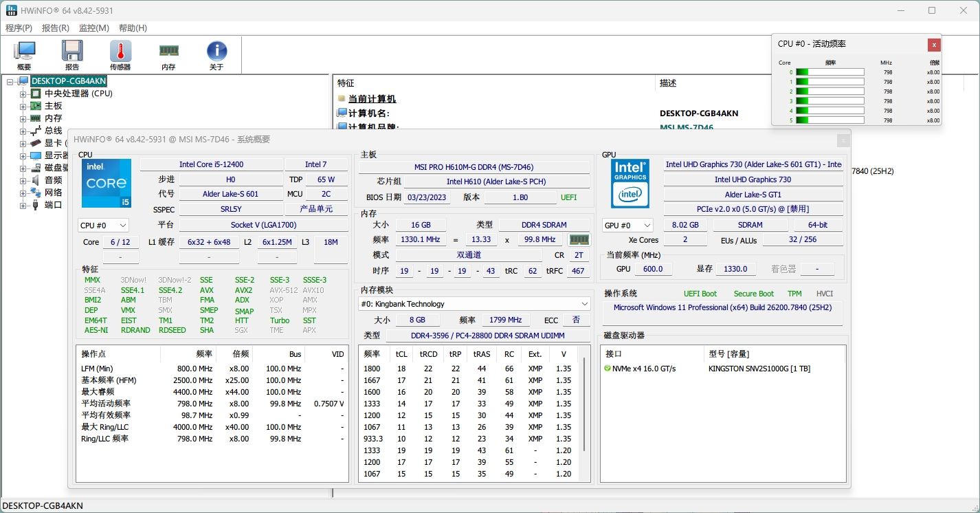Click the Core 3 frequency bar

tap(830, 101)
